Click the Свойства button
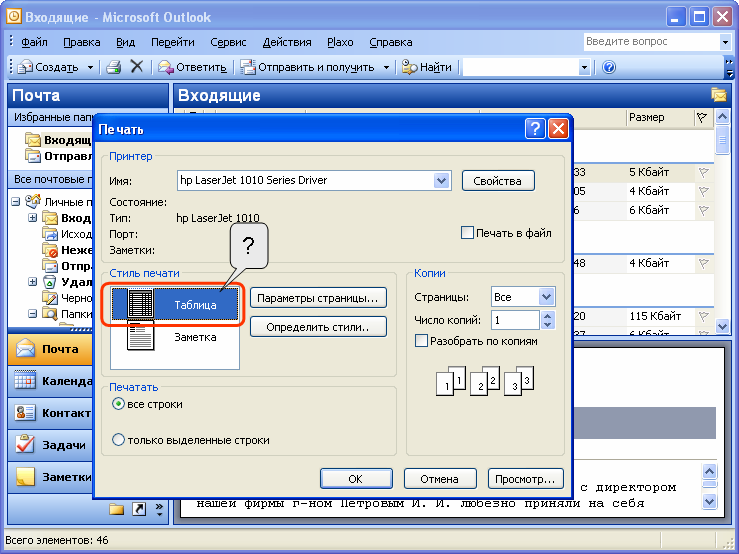Viewport: 739px width, 554px height. coord(498,181)
